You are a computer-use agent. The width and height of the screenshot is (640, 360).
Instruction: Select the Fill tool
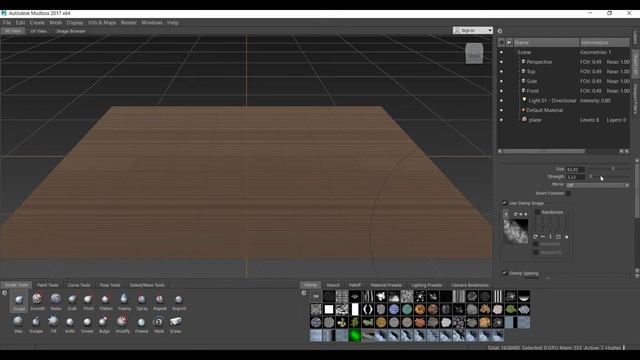(x=53, y=324)
